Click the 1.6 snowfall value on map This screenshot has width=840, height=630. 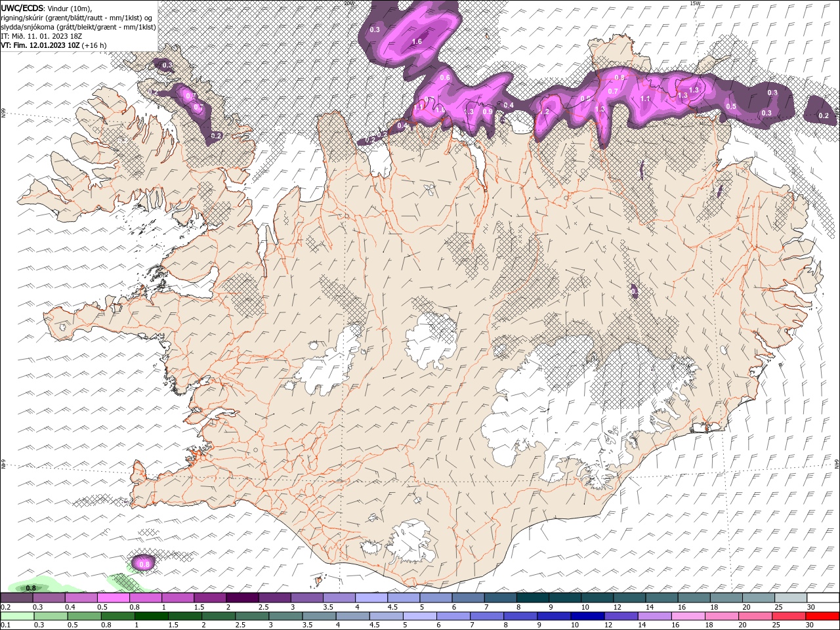tap(416, 41)
